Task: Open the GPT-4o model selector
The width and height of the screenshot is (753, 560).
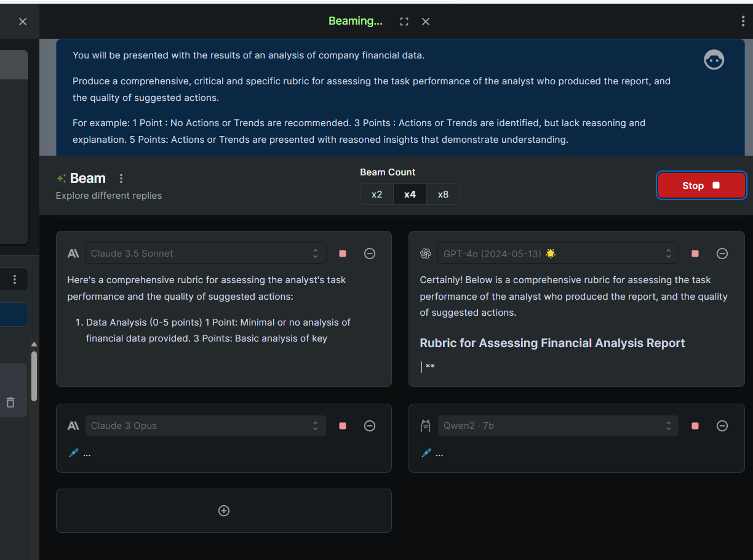Action: click(x=557, y=253)
